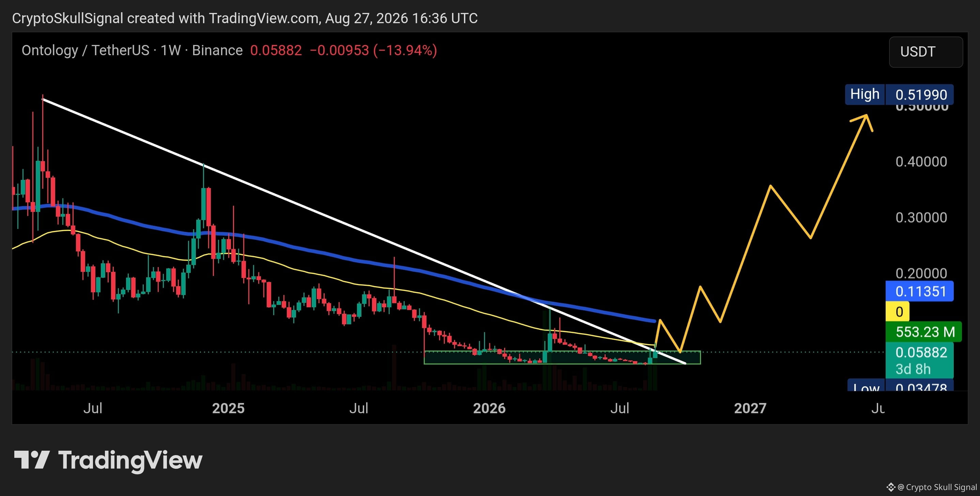Viewport: 980px width, 496px height.
Task: Click the 553.23 M volume label
Action: coord(923,332)
